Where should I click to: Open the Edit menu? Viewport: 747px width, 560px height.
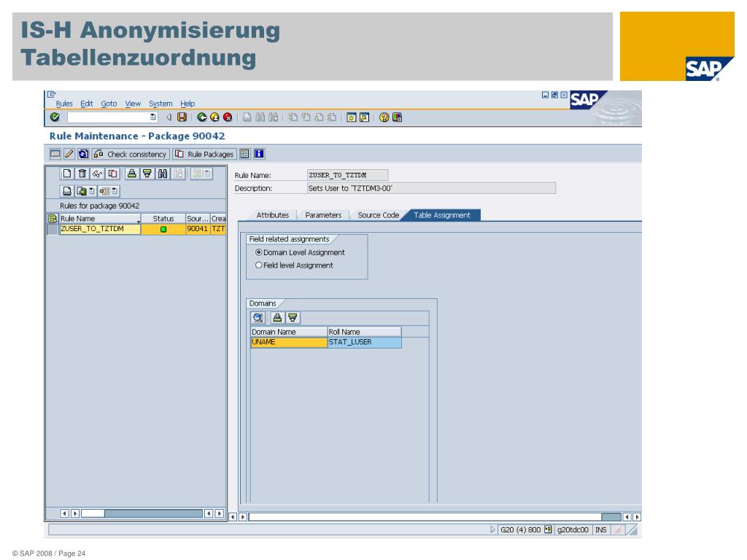coord(87,104)
